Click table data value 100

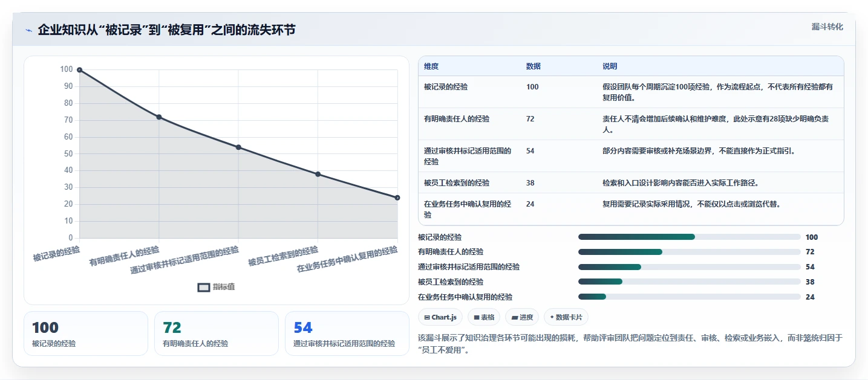tap(532, 87)
